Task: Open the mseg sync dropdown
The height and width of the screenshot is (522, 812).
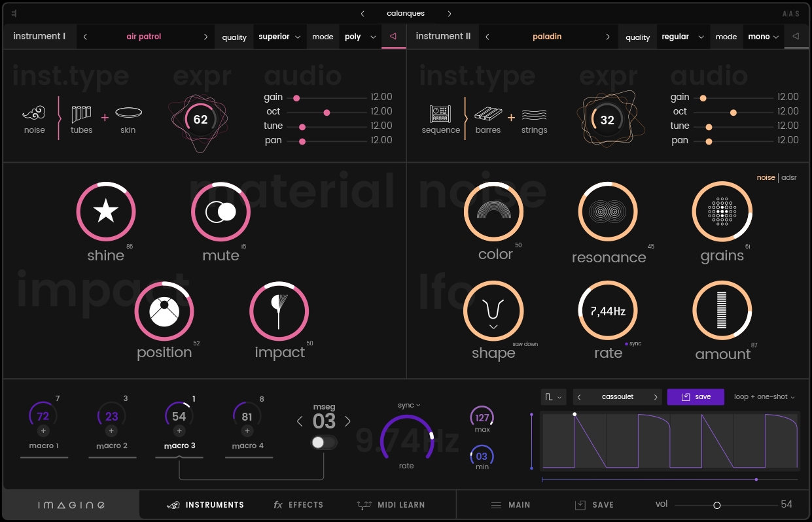Action: pyautogui.click(x=409, y=406)
